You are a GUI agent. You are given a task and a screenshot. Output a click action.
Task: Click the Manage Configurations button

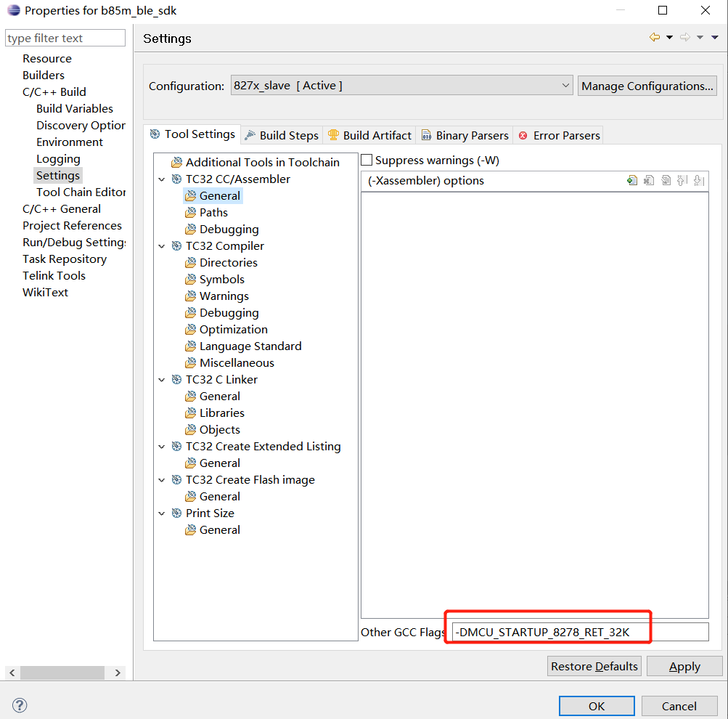[646, 86]
